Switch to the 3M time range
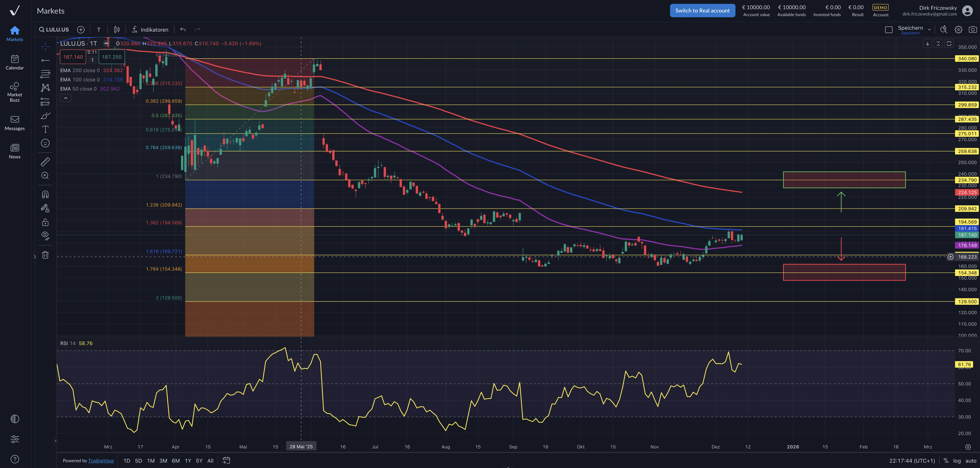Viewport: 980px width, 468px height. [163, 461]
